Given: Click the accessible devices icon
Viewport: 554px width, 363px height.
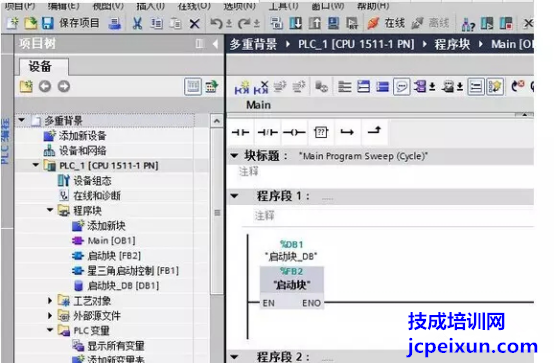Looking at the screenshot, I should pyautogui.click(x=468, y=24).
